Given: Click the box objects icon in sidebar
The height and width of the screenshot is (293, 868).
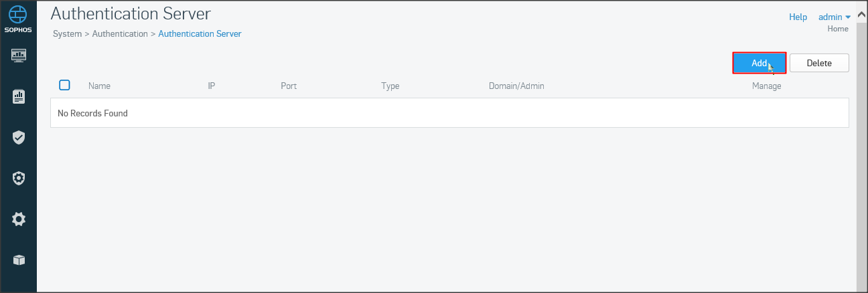Looking at the screenshot, I should pos(19,260).
